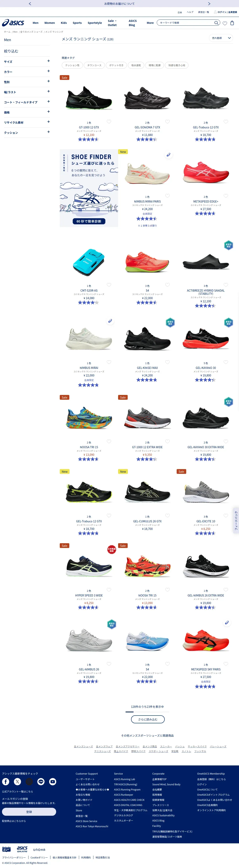
Task: Open the LINE icon in the footer
Action: [41, 781]
